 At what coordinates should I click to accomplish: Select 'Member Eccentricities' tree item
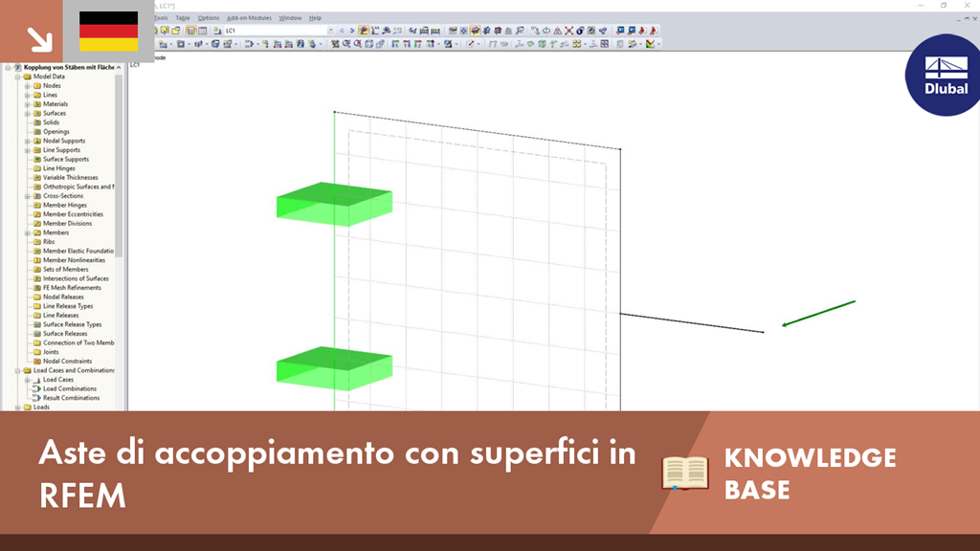(x=73, y=214)
